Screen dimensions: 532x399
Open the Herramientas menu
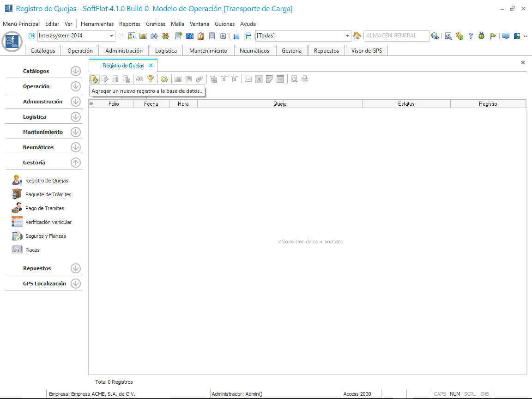point(97,24)
